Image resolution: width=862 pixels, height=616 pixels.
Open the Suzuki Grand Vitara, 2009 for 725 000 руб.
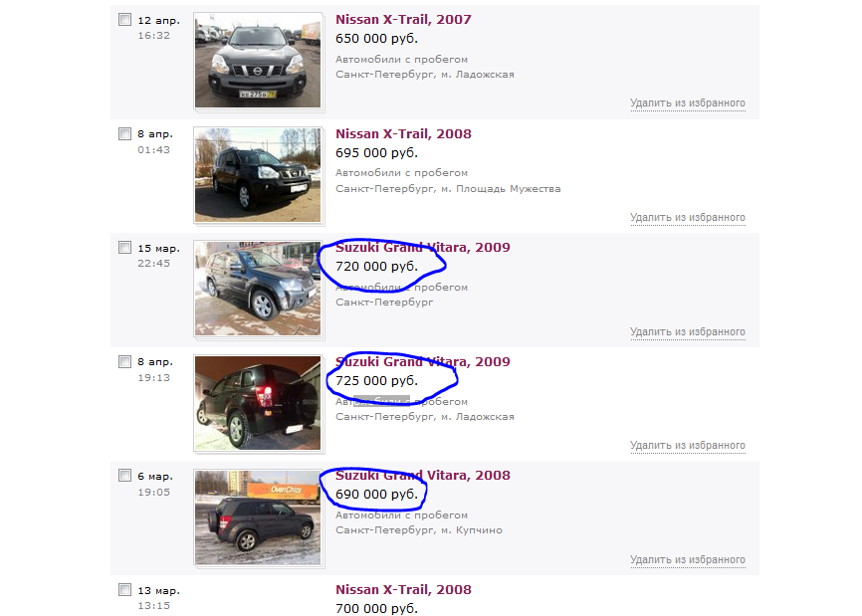point(423,361)
